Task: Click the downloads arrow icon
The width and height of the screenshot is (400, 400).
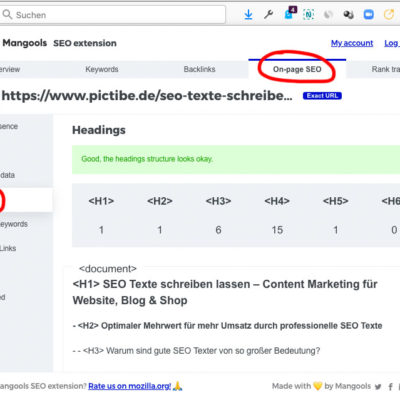Action: (x=248, y=14)
